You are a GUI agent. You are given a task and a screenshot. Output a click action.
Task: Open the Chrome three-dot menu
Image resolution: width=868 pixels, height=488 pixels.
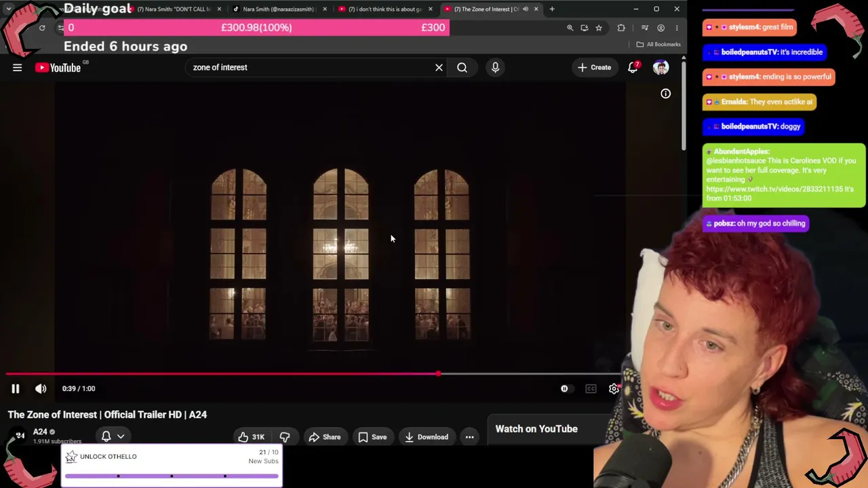[676, 28]
